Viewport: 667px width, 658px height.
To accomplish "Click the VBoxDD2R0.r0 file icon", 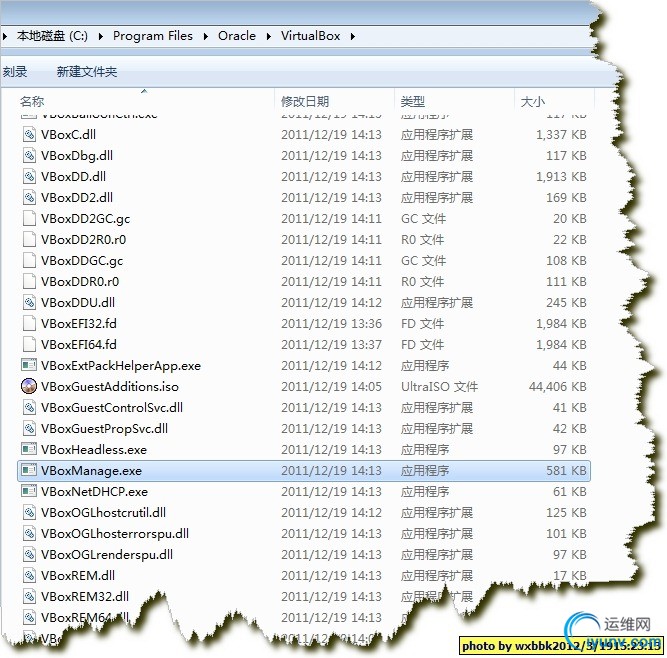I will click(x=29, y=239).
